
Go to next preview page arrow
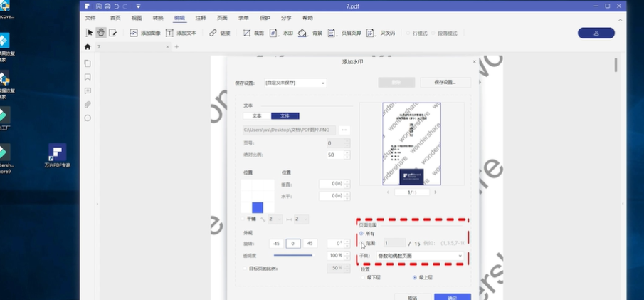(436, 192)
